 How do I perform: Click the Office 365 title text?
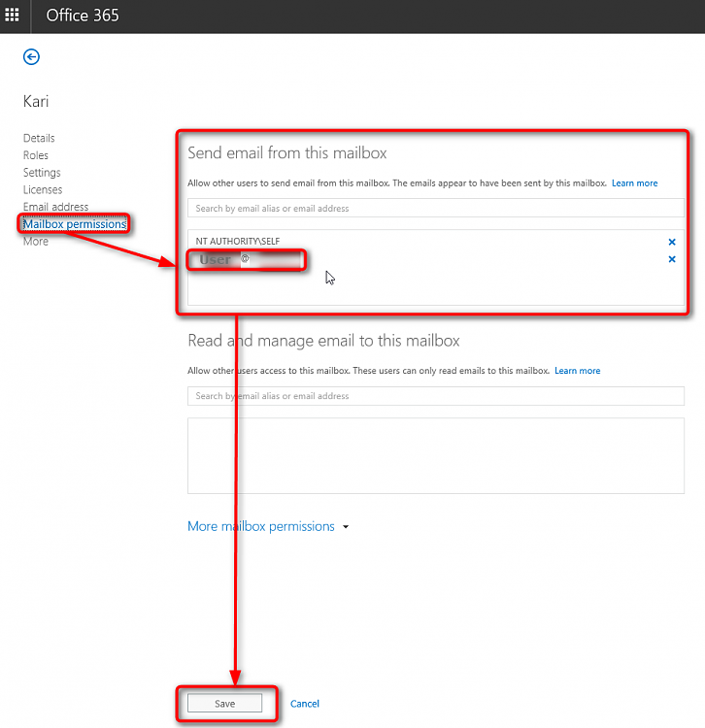83,16
